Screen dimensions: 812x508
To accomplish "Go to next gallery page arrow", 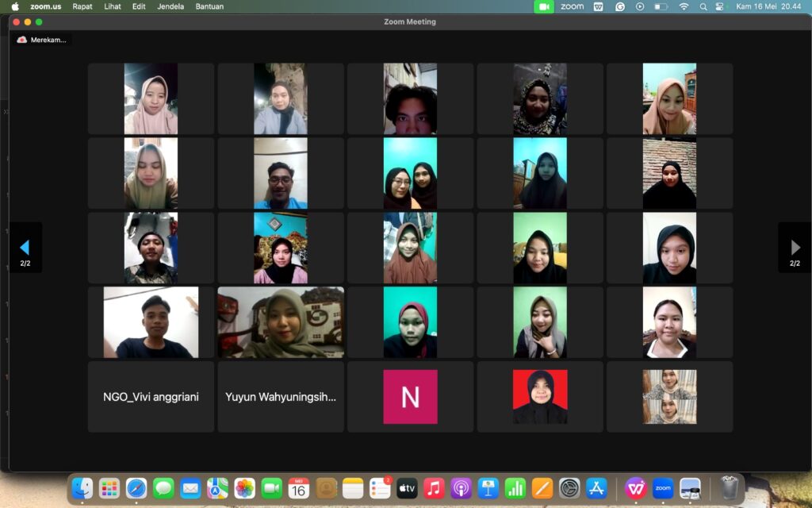I will 795,248.
